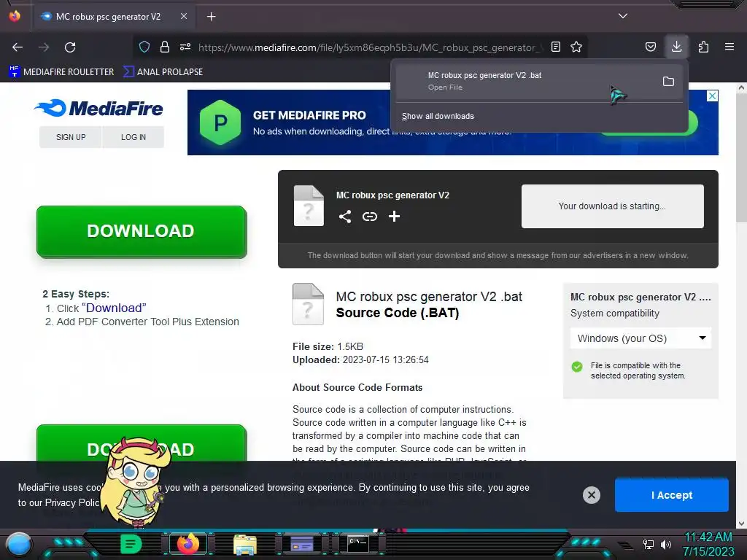Open the Windows (your OS) dropdown
Viewport: 747px width, 560px height.
(640, 338)
